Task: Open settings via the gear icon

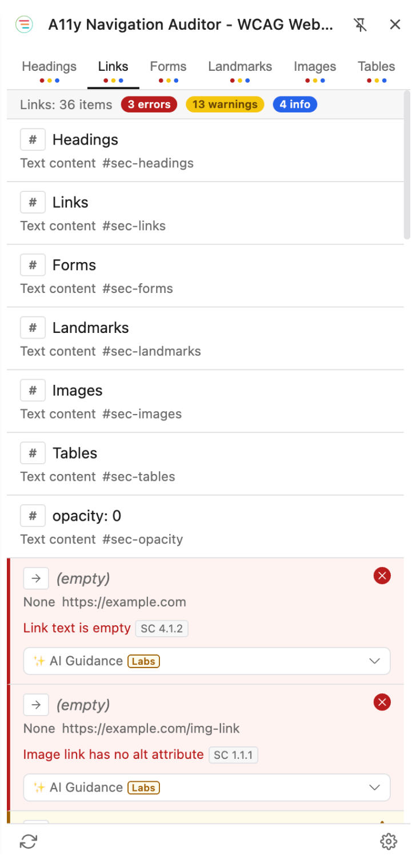Action: click(389, 842)
